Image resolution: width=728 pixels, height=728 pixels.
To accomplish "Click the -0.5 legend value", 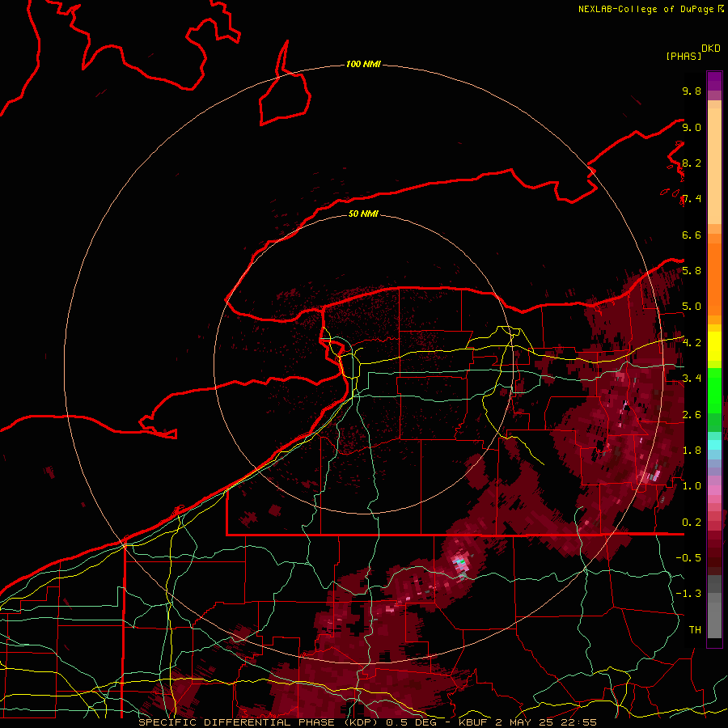I will (x=688, y=558).
